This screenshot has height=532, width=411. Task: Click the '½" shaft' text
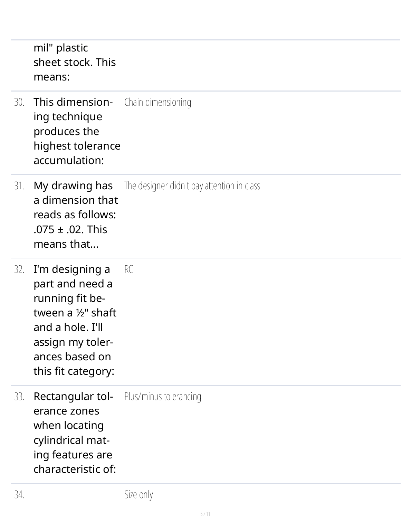pyautogui.click(x=96, y=313)
